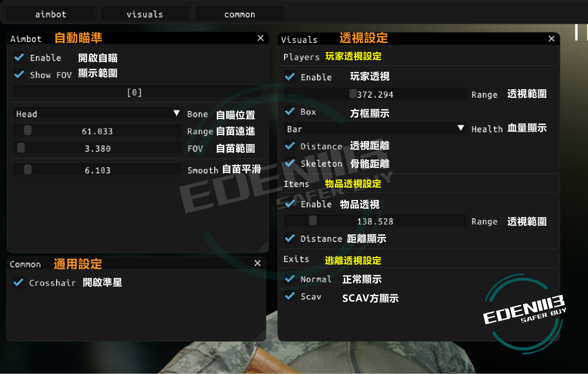Disable the Crosshair checkbox
Image resolution: width=588 pixels, height=374 pixels.
tap(19, 282)
